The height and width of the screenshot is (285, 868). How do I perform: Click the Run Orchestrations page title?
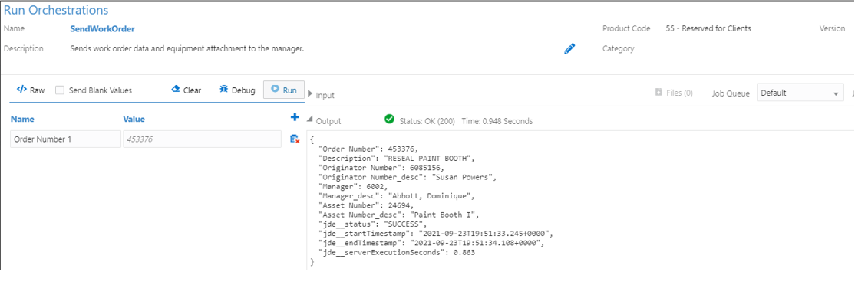click(56, 10)
